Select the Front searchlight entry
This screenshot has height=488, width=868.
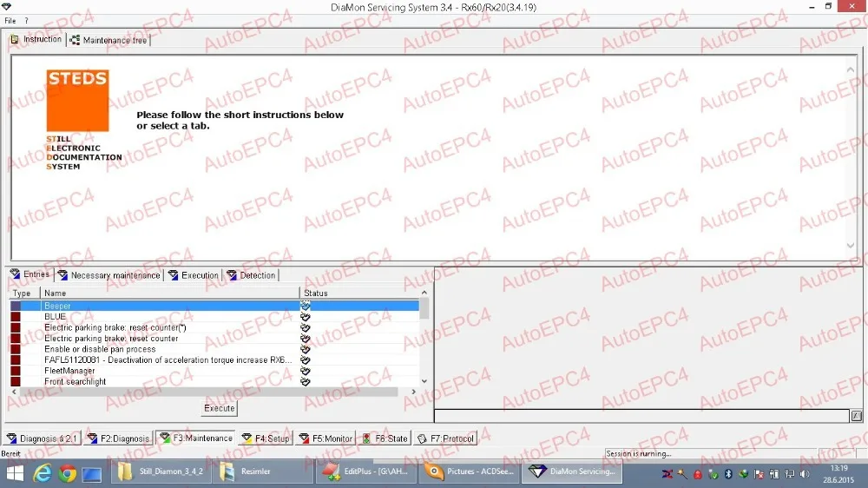click(214, 381)
